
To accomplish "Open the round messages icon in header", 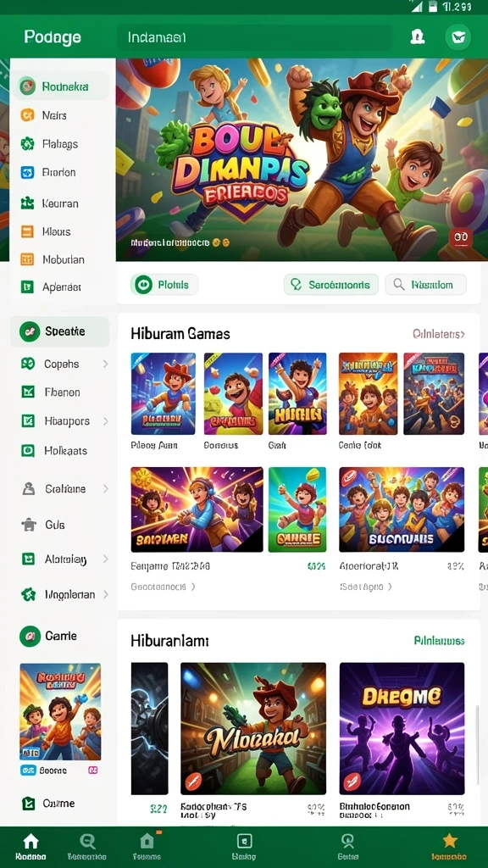I will point(458,37).
